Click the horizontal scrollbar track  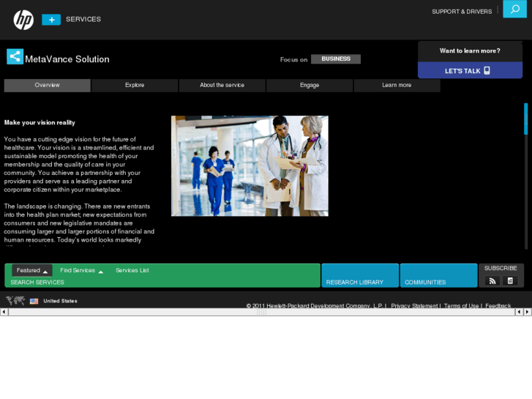[x=261, y=312]
